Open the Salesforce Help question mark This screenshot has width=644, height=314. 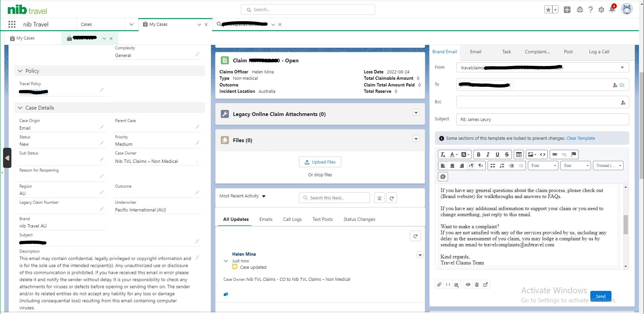591,10
